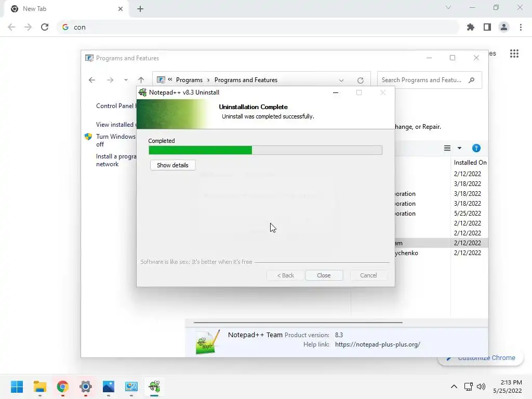Click the Notepad++ icon in details pane
The width and height of the screenshot is (532, 399).
(208, 342)
